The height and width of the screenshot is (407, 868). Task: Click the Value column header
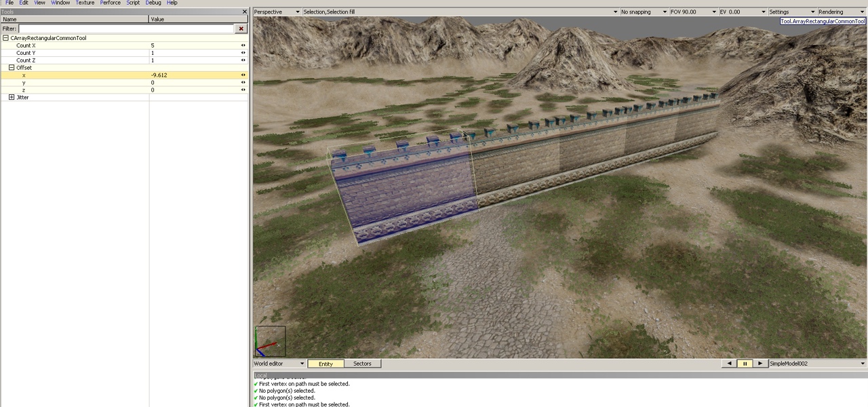point(199,19)
